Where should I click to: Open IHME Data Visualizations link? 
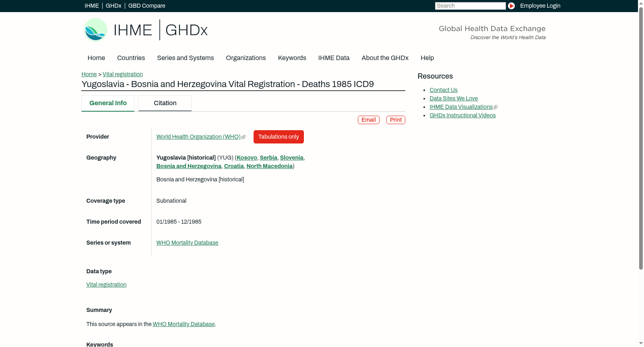(x=461, y=107)
